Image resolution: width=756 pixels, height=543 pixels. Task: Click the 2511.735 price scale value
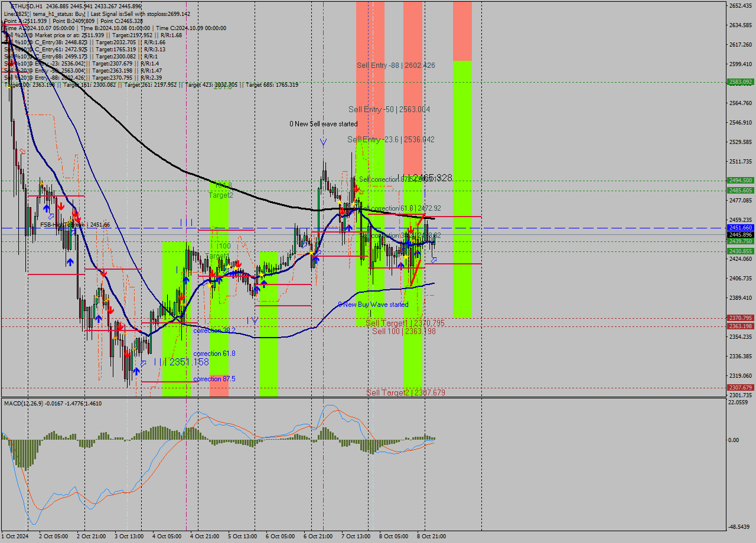[740, 161]
